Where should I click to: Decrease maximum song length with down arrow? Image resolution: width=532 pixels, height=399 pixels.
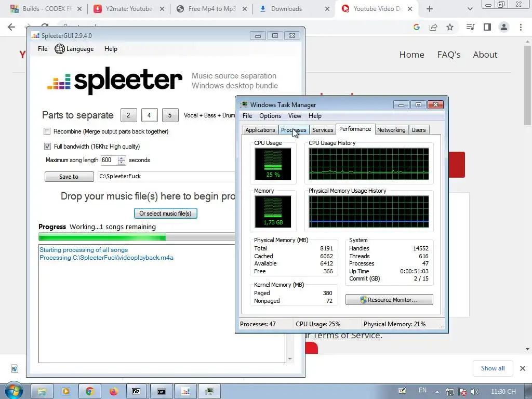click(122, 163)
